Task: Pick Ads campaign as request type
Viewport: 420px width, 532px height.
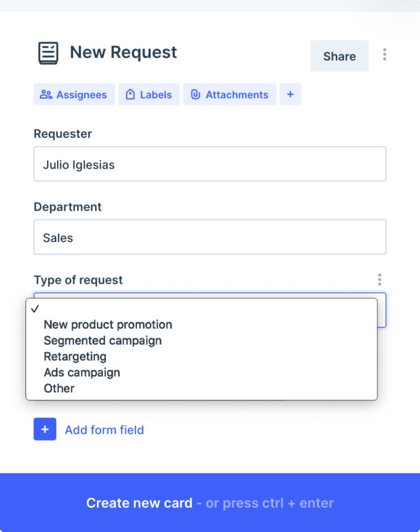Action: (82, 373)
